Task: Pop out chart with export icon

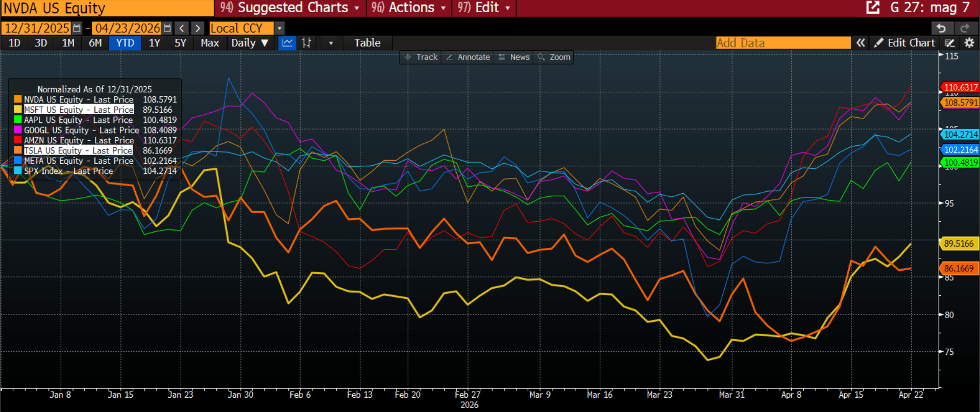Action: coord(873,7)
